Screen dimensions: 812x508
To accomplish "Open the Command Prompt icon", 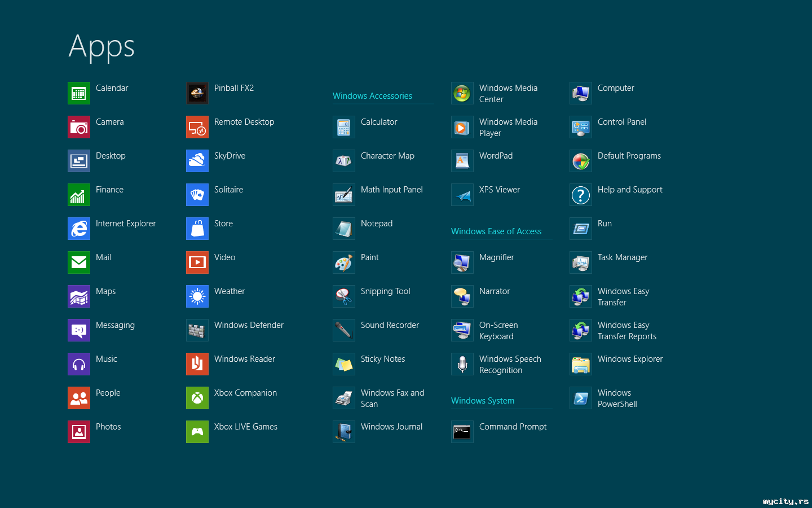I will click(x=462, y=432).
